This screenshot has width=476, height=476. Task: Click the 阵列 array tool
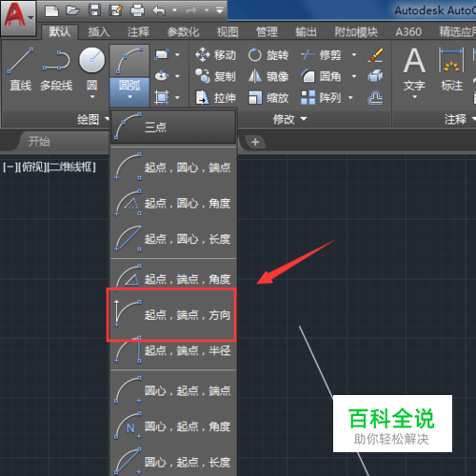tap(321, 97)
